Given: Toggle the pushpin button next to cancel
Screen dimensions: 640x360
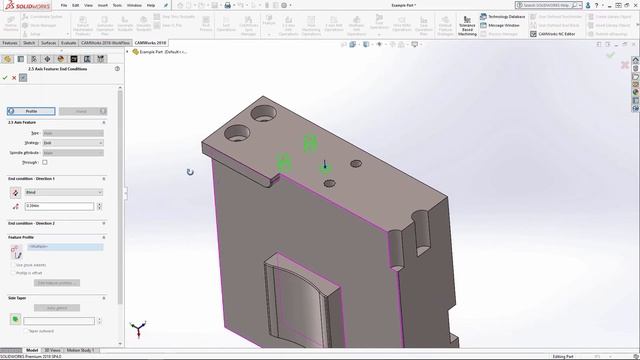Looking at the screenshot, I should (x=23, y=78).
